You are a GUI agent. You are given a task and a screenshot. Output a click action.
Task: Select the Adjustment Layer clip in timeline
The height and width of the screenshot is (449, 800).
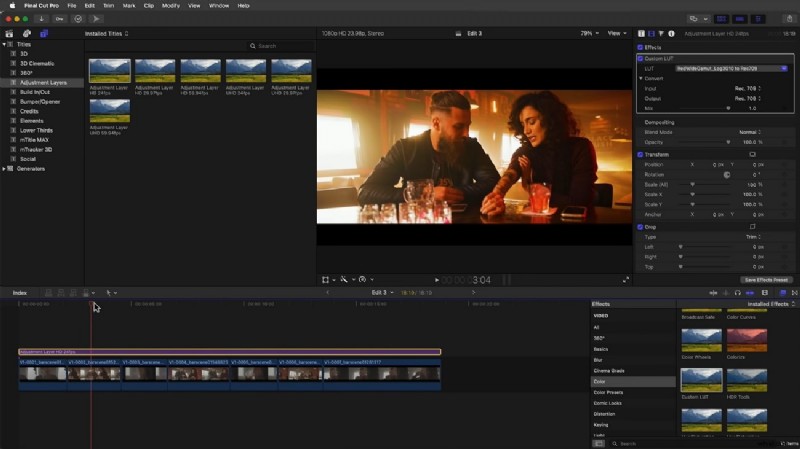[x=230, y=352]
